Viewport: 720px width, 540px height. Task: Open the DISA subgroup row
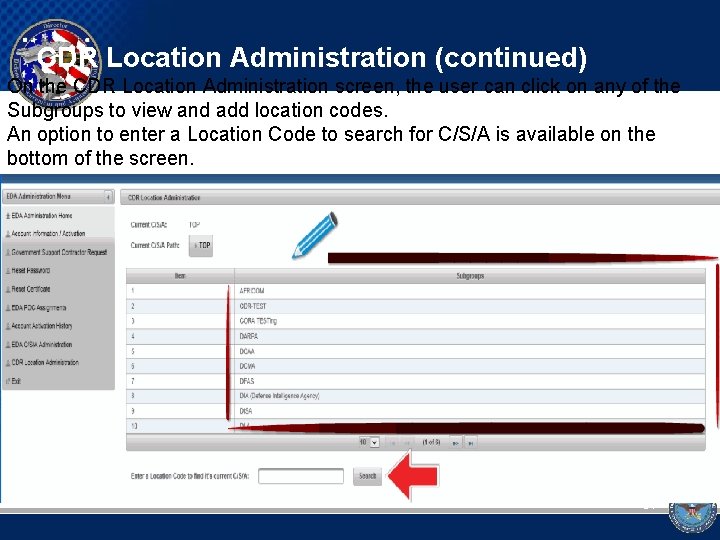[x=416, y=411]
